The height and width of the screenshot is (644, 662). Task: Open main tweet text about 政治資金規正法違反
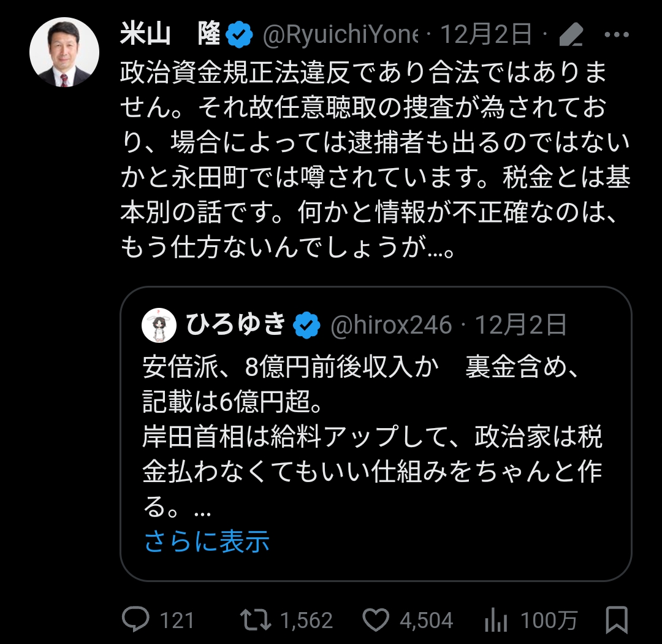tap(375, 159)
